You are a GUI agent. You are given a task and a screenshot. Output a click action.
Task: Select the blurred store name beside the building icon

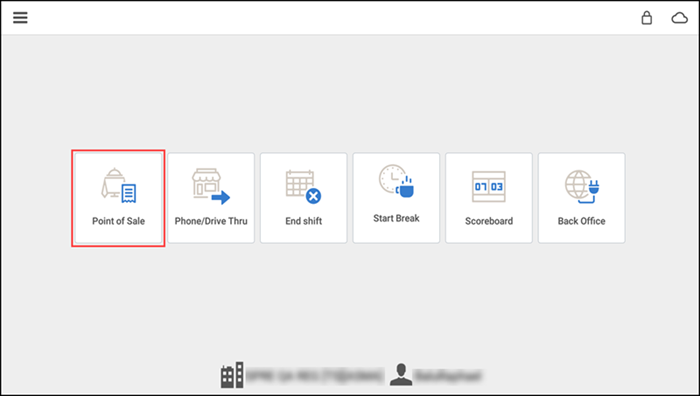[x=315, y=376]
